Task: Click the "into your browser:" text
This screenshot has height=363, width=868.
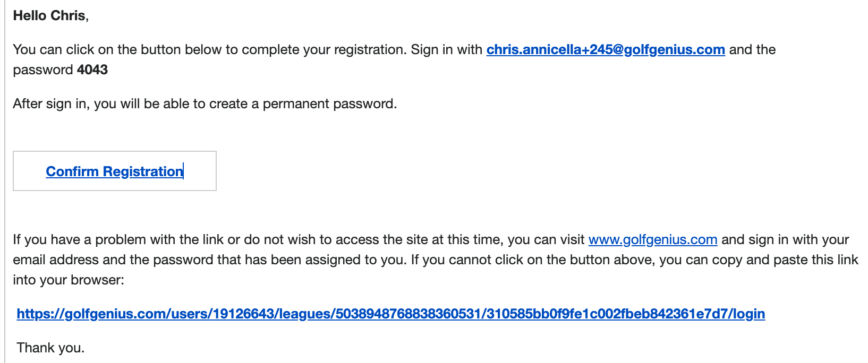Action: click(x=69, y=280)
